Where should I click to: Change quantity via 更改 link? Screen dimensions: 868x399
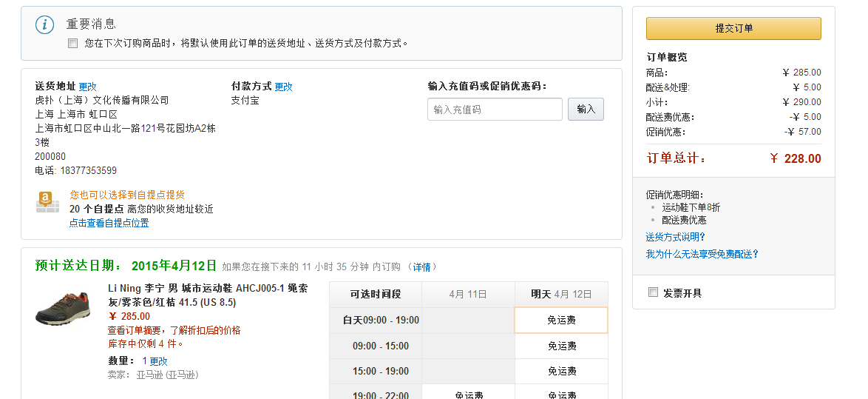coord(158,361)
